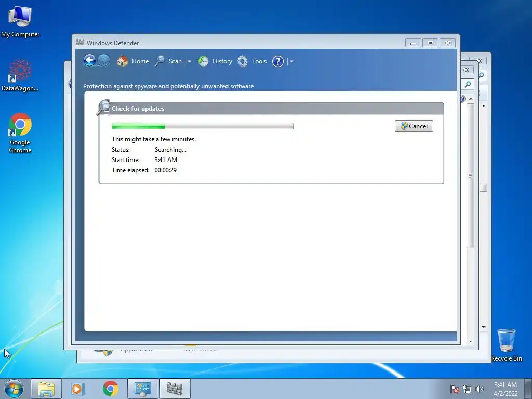Launch Google Chrome from desktop
This screenshot has height=399, width=532.
[x=20, y=133]
